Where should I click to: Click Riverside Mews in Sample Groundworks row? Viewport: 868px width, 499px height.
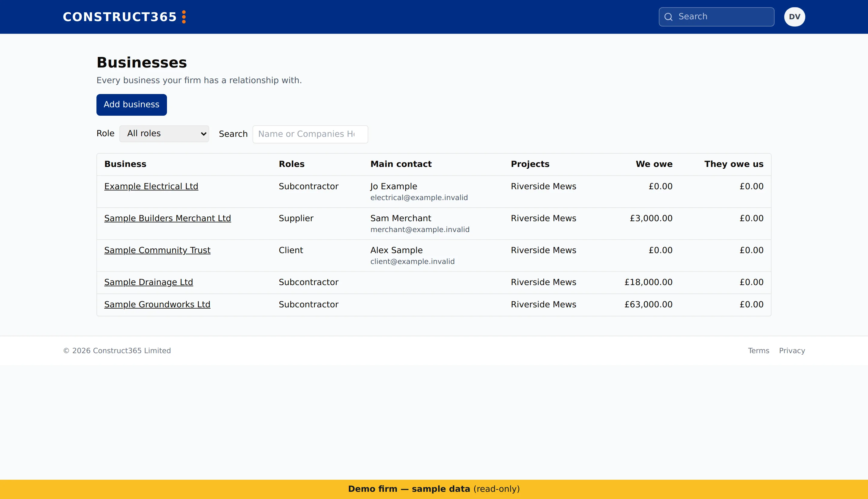pyautogui.click(x=543, y=304)
